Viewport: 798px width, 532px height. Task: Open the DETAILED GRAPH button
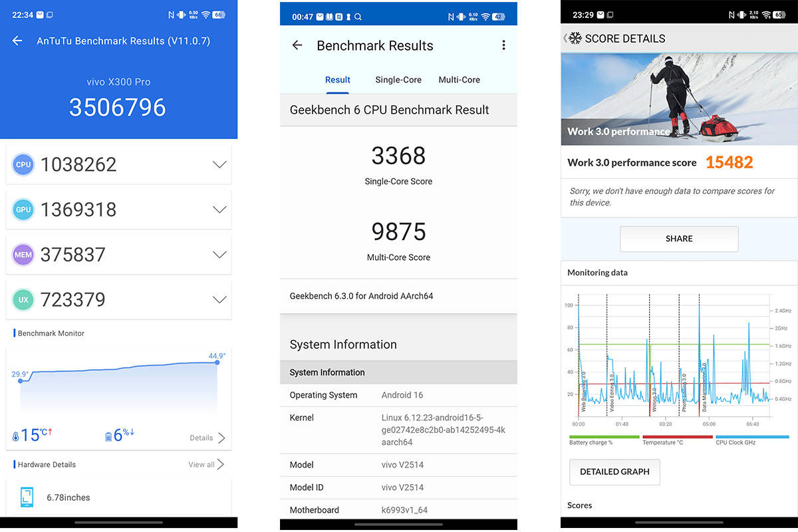pyautogui.click(x=614, y=471)
